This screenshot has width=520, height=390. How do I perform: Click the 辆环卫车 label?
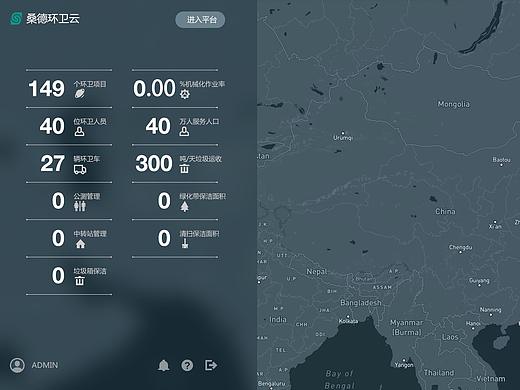pos(87,159)
